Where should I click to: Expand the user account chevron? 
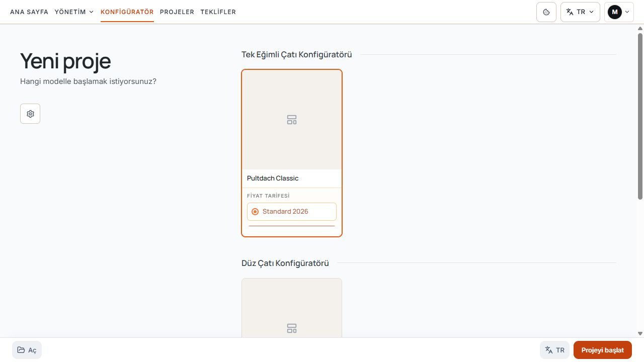627,12
